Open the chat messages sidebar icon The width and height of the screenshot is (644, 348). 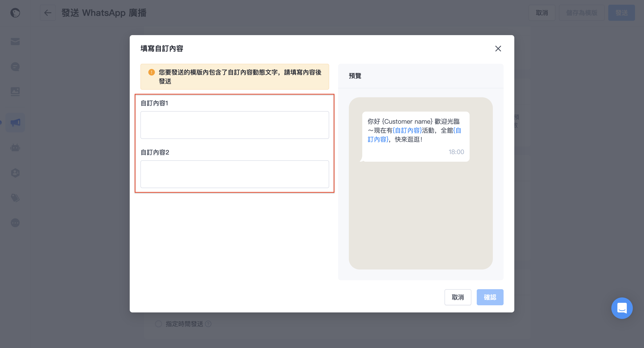(15, 67)
